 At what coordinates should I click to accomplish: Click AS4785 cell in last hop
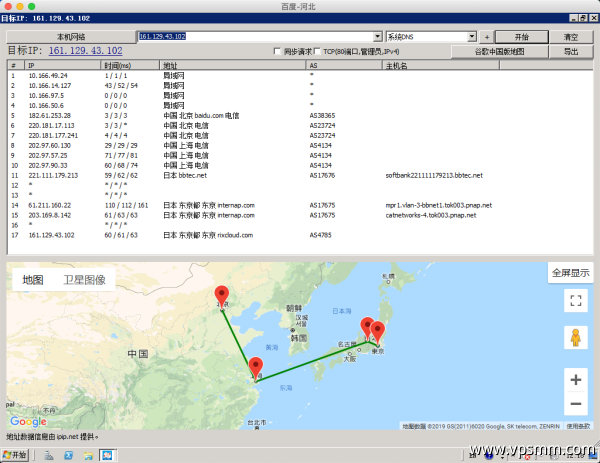(320, 235)
